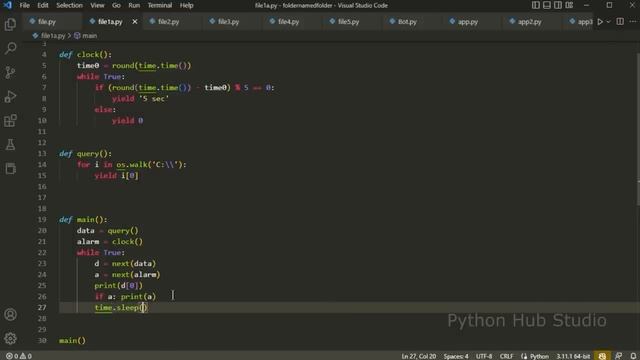The image size is (640, 360).
Task: Change CRLF end of line sequence
Action: point(506,356)
